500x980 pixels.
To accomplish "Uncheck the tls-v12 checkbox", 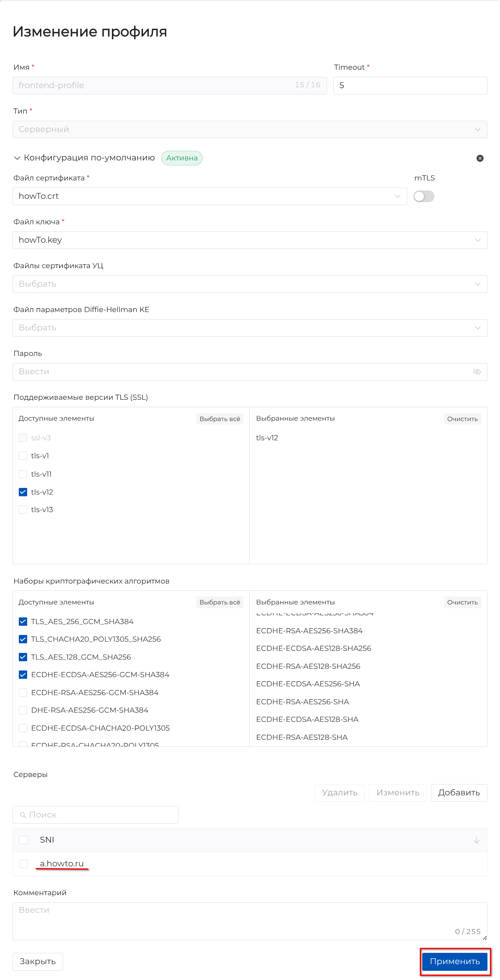I will coord(23,492).
